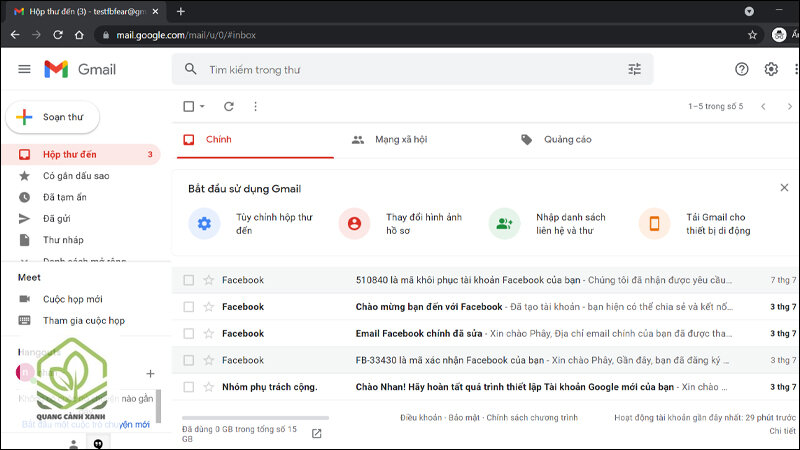Tick checkbox for the 510840 recovery email

[189, 280]
